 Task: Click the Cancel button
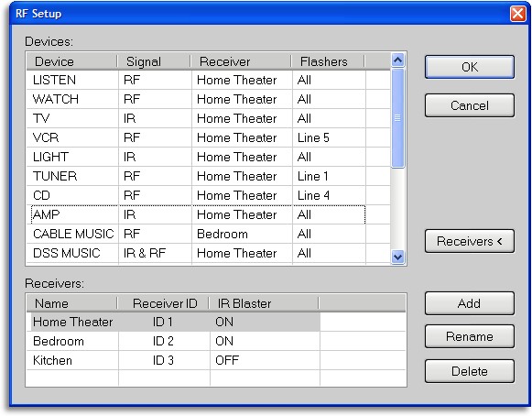coord(469,105)
